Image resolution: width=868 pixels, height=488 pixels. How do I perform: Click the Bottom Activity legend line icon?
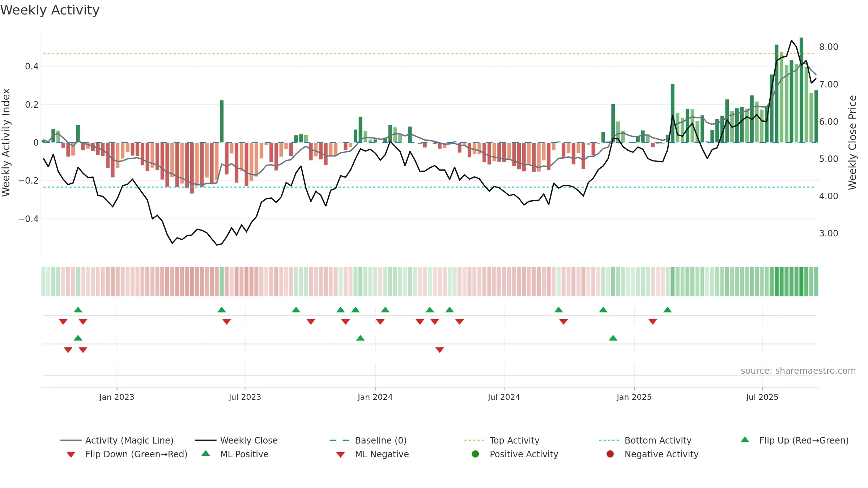[x=609, y=440]
